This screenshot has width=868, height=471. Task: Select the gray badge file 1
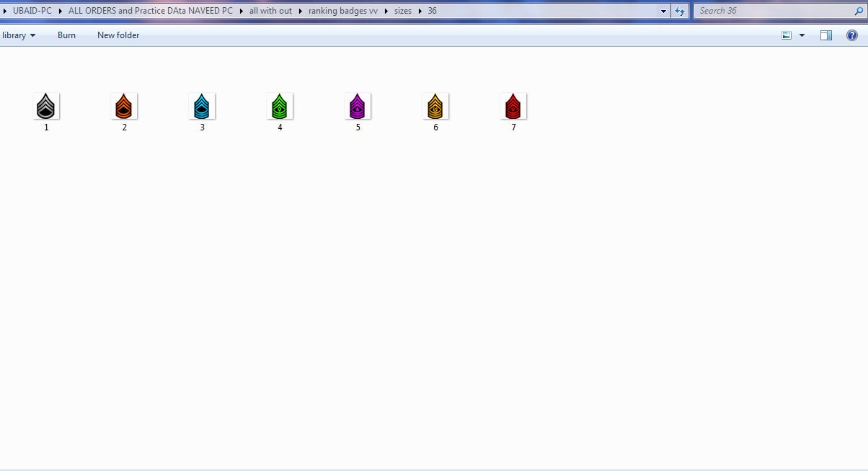[x=46, y=107]
